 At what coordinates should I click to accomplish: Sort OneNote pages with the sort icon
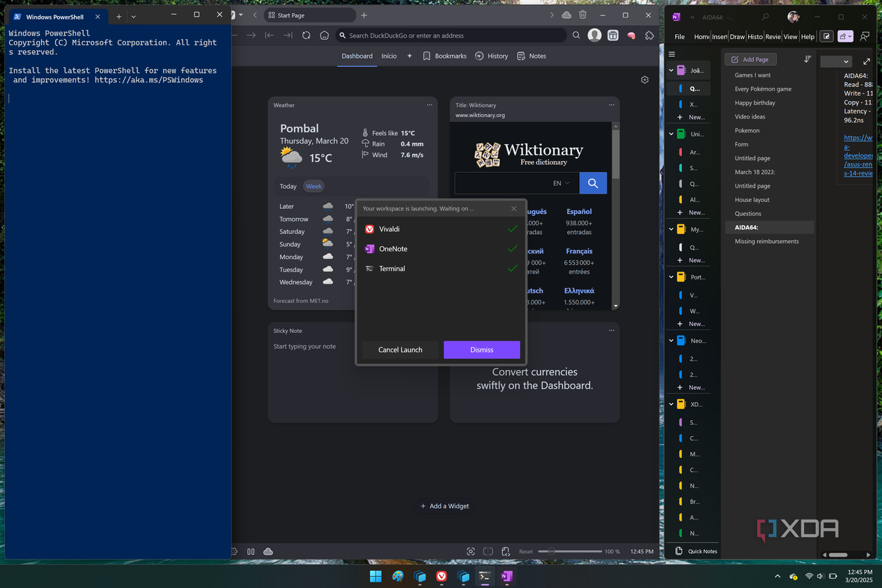pos(807,59)
